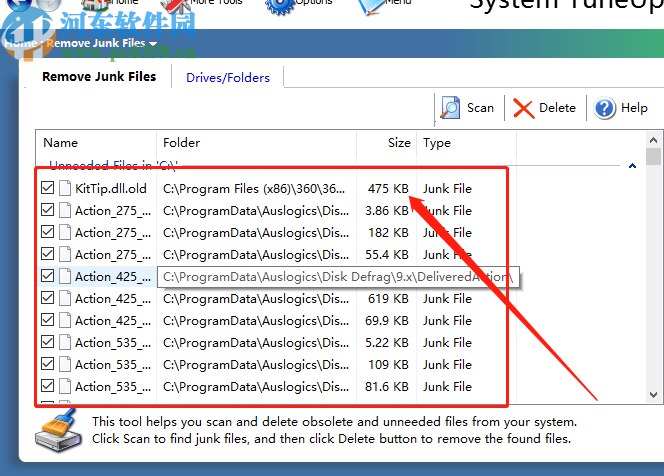This screenshot has height=476, width=664.
Task: Select the KitTip.dll.old file name
Action: click(111, 188)
